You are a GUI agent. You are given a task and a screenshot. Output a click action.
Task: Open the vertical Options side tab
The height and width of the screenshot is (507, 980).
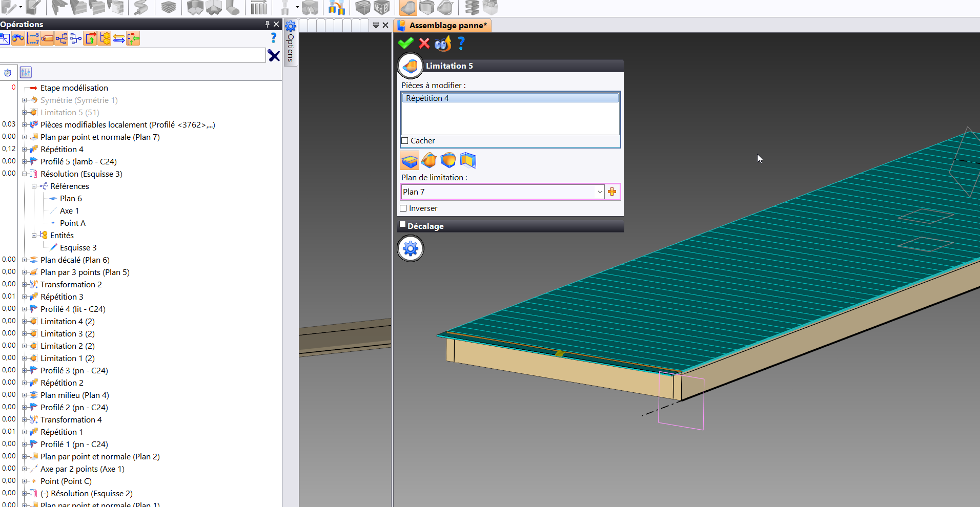tap(291, 43)
